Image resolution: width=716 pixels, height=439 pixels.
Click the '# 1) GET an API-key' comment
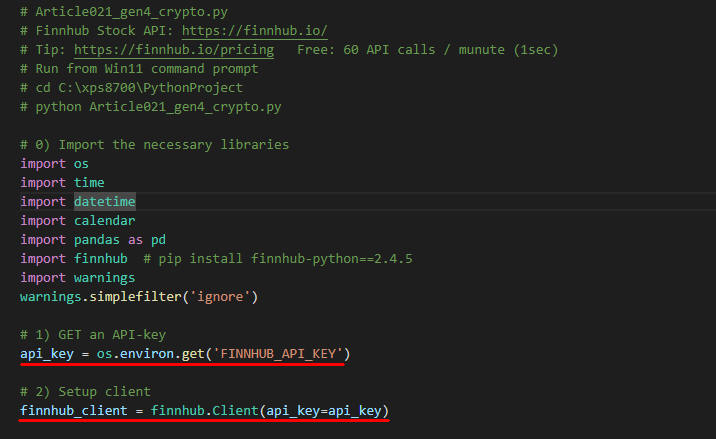[93, 335]
